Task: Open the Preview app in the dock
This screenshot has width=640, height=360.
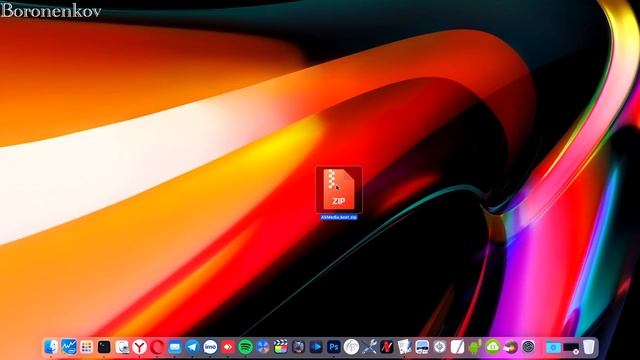Action: 122,347
